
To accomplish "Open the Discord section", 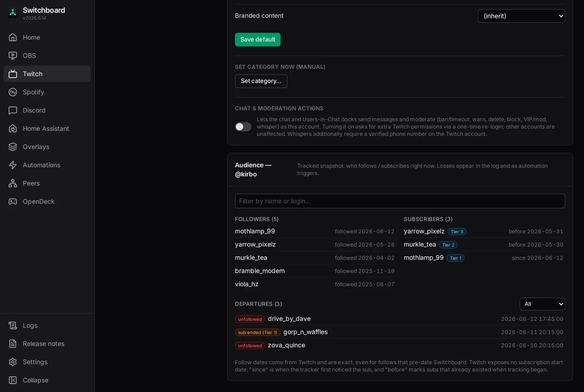I will coord(47,110).
